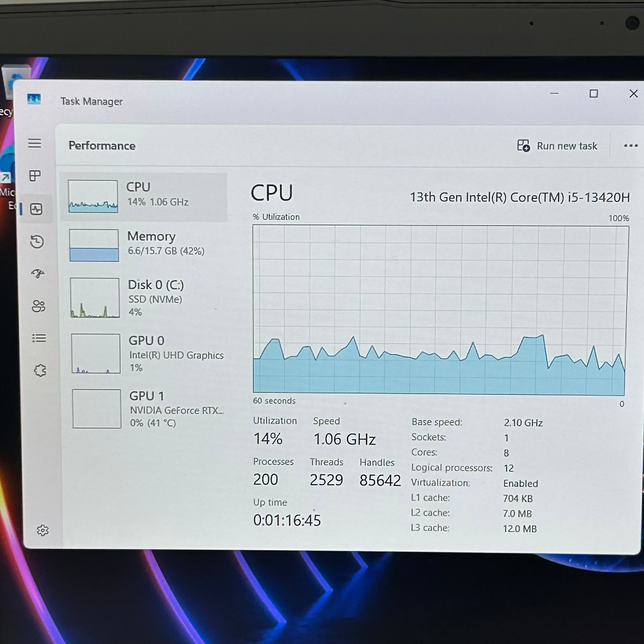Screen dimensions: 644x644
Task: Click the L2 cache value '7.0 MB'
Action: click(517, 513)
